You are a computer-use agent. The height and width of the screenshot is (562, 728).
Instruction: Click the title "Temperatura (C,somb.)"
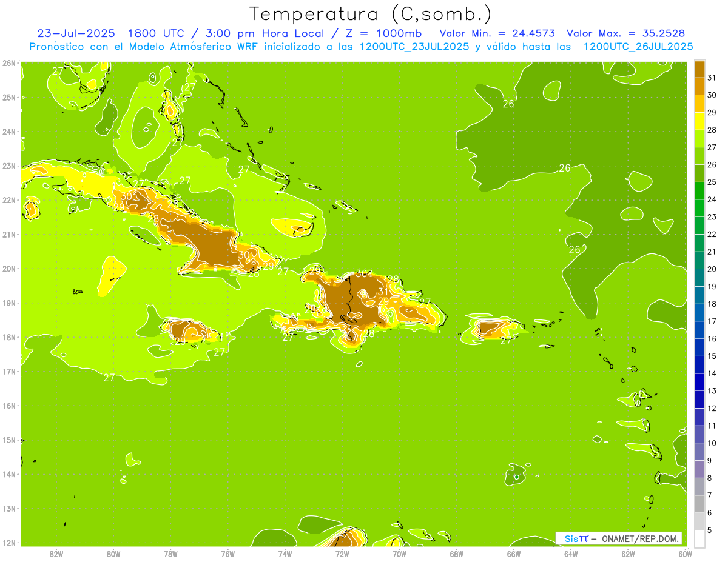pos(371,14)
